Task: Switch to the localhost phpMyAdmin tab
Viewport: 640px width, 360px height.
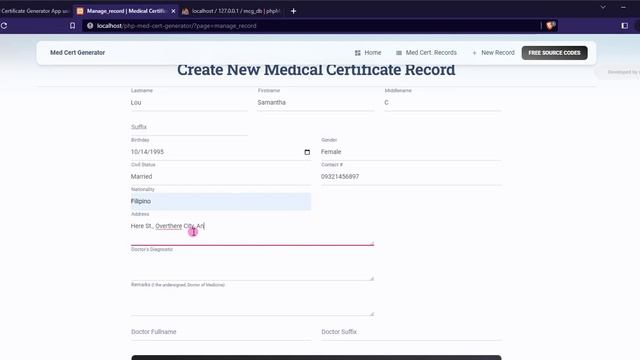Action: point(233,11)
